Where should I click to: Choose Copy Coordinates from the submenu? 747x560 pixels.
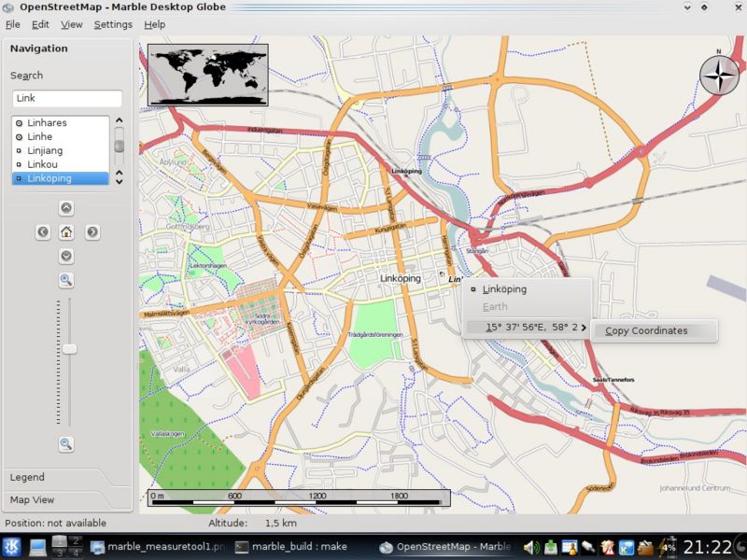[x=646, y=330]
